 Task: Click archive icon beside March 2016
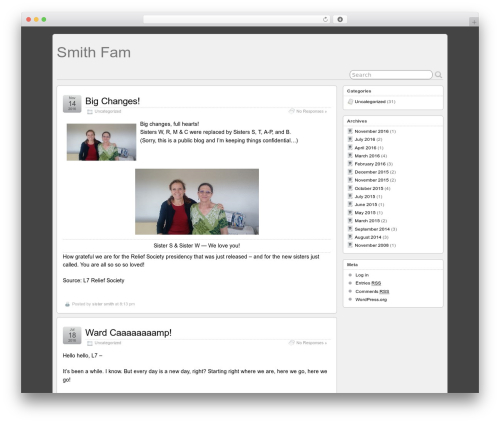point(350,155)
